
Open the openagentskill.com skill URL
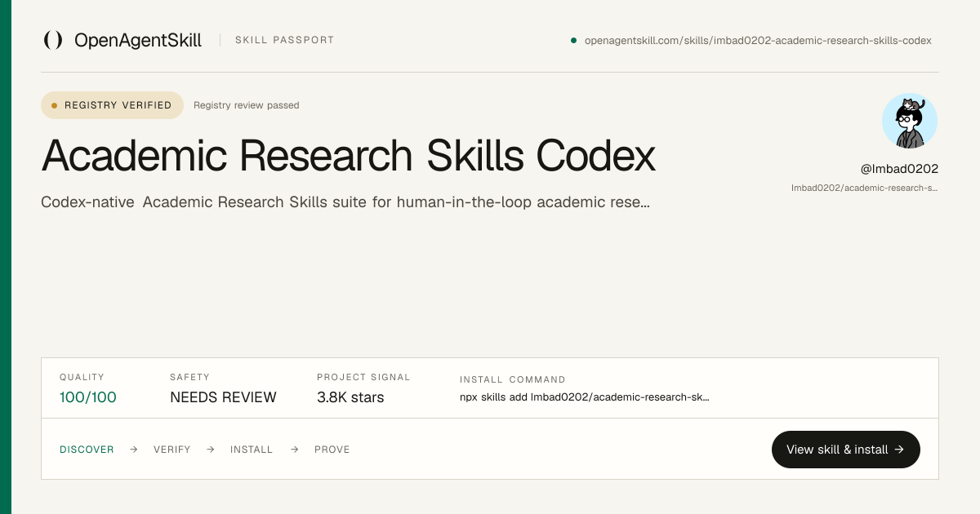tap(758, 40)
